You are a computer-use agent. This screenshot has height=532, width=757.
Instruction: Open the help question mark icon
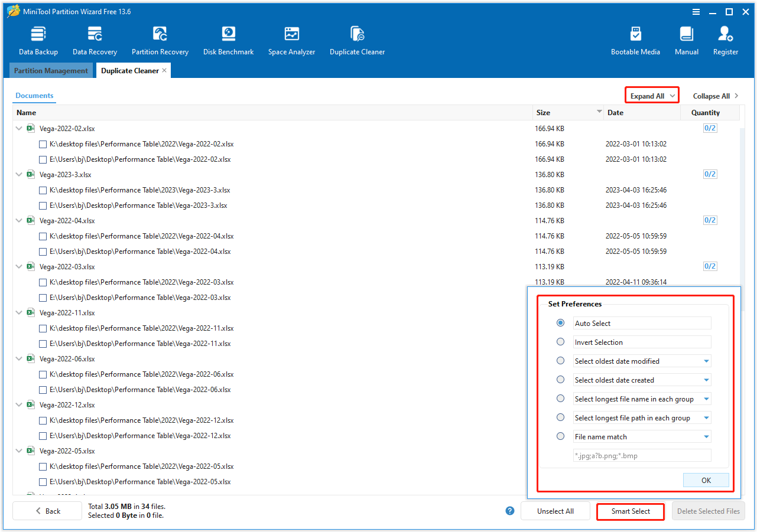point(509,511)
